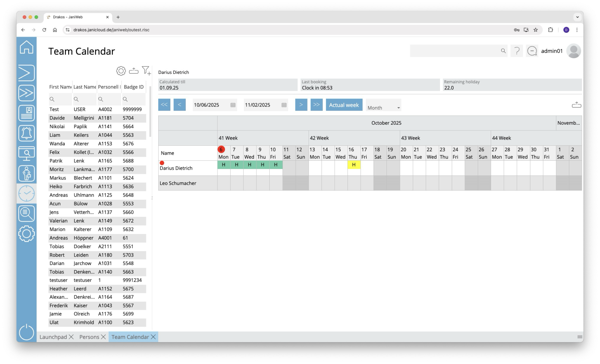
Task: Open the clock time-tracking sidebar icon
Action: coord(26,194)
